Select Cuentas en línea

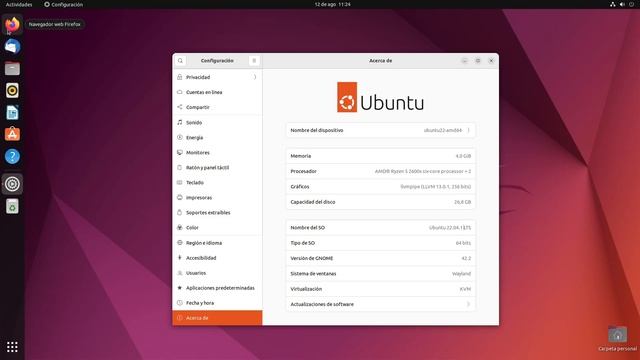pos(217,92)
